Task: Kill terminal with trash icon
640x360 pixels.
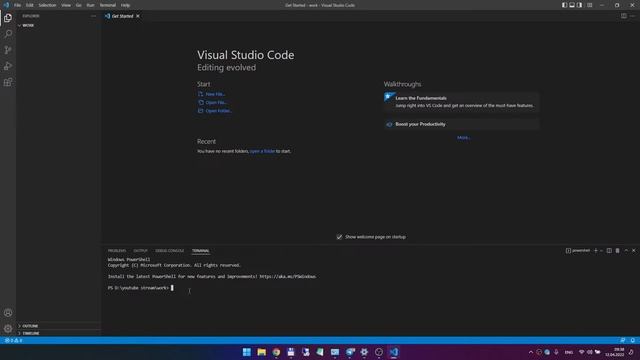Action: click(x=618, y=251)
